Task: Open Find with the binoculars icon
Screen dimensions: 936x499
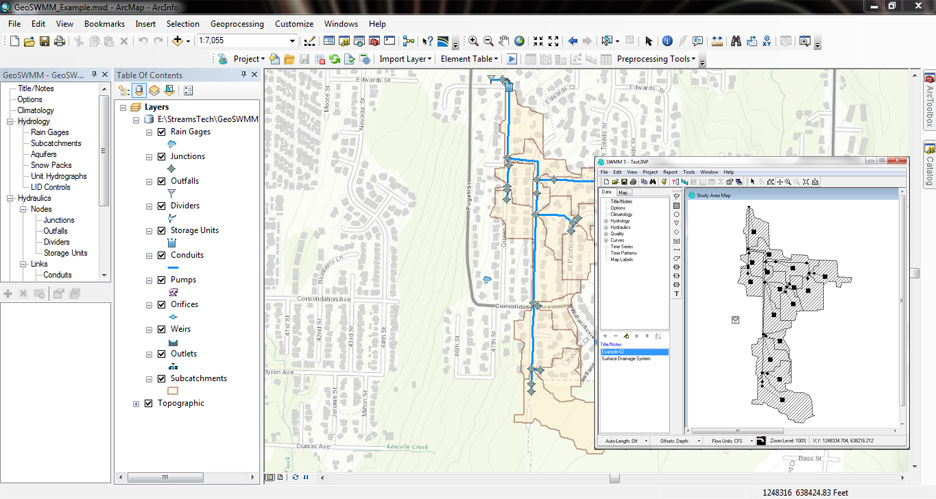Action: coord(736,41)
